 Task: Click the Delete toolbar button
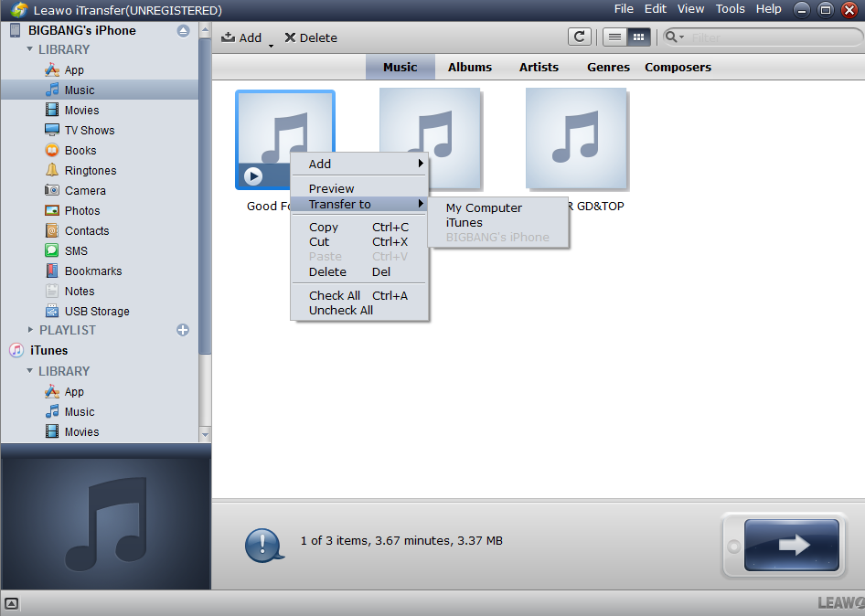(x=311, y=37)
